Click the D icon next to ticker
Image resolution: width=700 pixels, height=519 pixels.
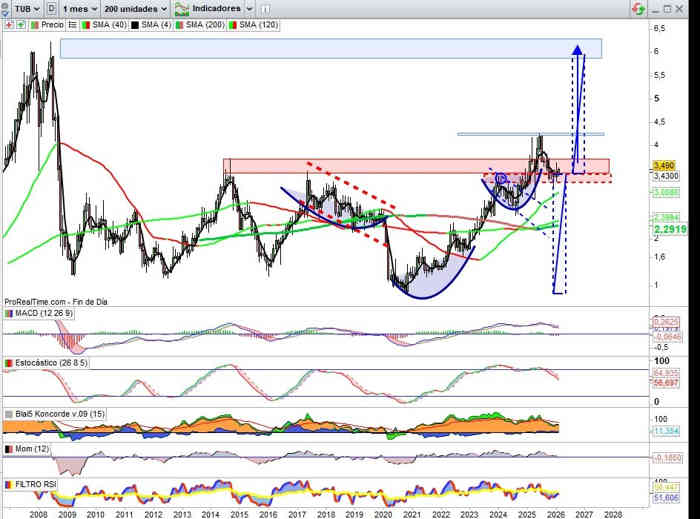[52, 7]
